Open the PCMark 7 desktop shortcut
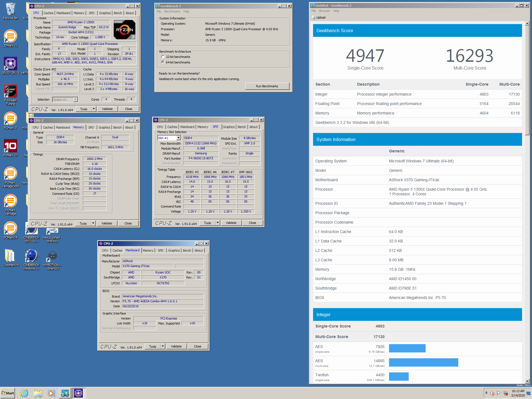The height and width of the screenshot is (399, 532). (x=10, y=121)
